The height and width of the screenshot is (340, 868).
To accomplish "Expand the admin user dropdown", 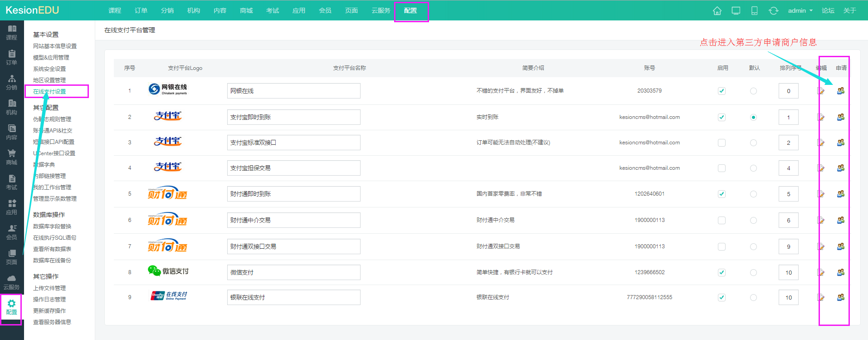I will pos(800,10).
